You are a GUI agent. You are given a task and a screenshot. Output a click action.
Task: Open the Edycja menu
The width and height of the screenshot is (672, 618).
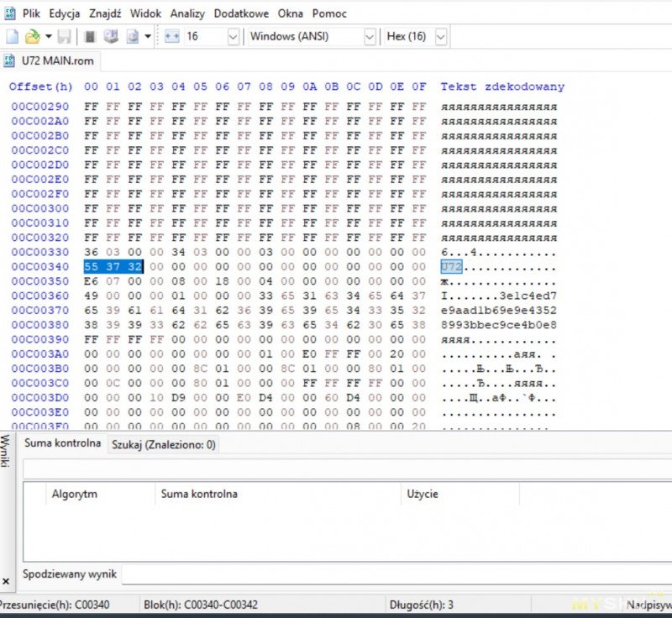click(65, 14)
